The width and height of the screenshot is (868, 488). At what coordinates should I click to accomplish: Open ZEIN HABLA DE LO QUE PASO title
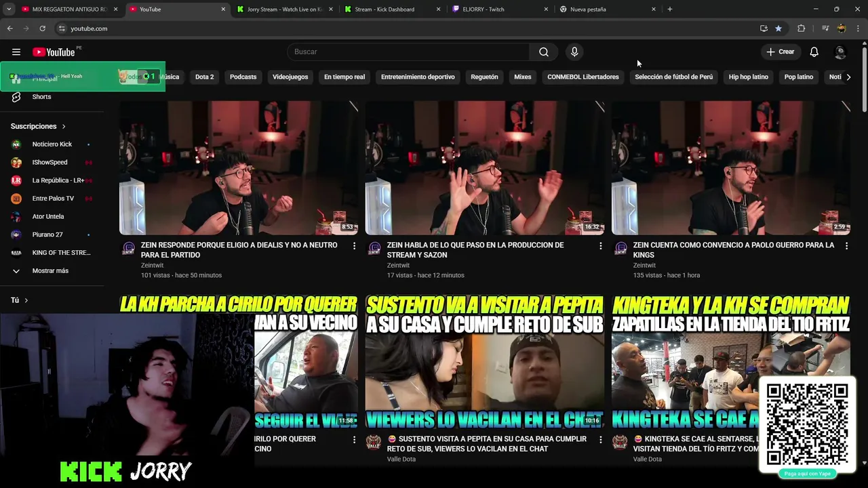pos(475,250)
